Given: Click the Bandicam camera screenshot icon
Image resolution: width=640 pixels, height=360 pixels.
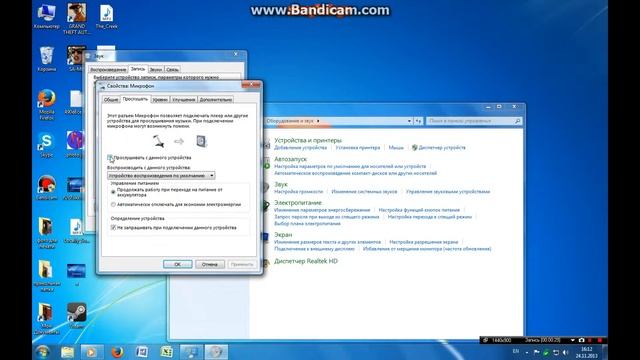Looking at the screenshot, I should click(x=581, y=340).
